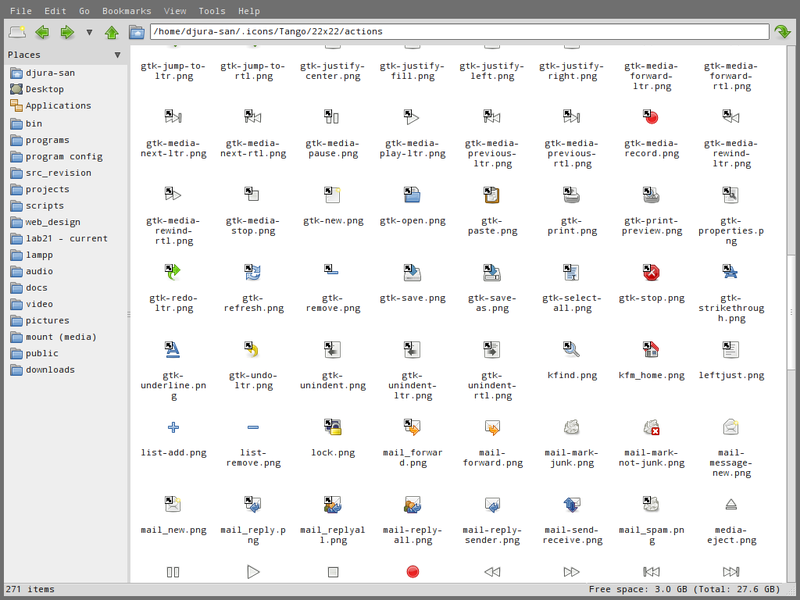Select the media-eject.png icon
The width and height of the screenshot is (800, 600).
(732, 503)
